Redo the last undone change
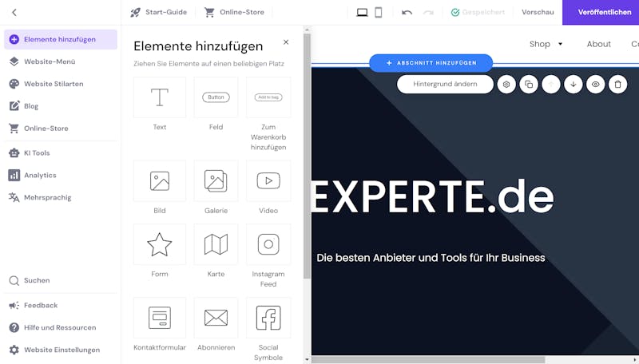Viewport: 639px width, 364px height. coord(428,13)
